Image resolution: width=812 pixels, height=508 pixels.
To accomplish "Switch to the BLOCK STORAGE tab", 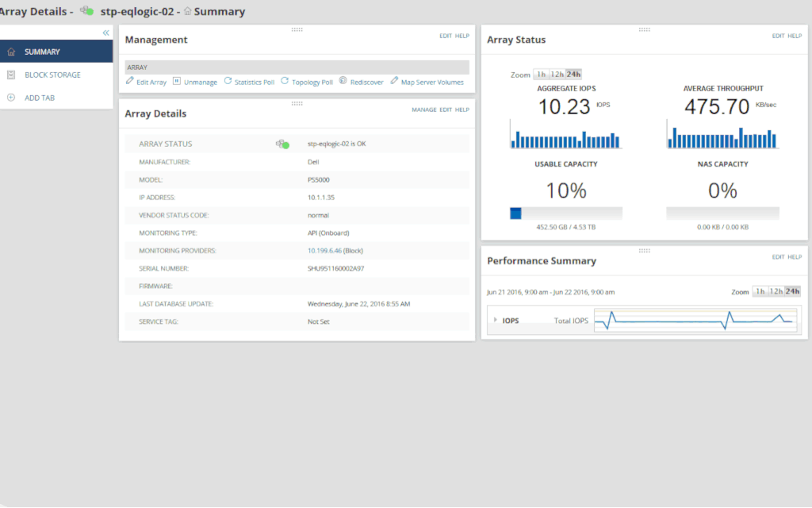I will [x=52, y=75].
